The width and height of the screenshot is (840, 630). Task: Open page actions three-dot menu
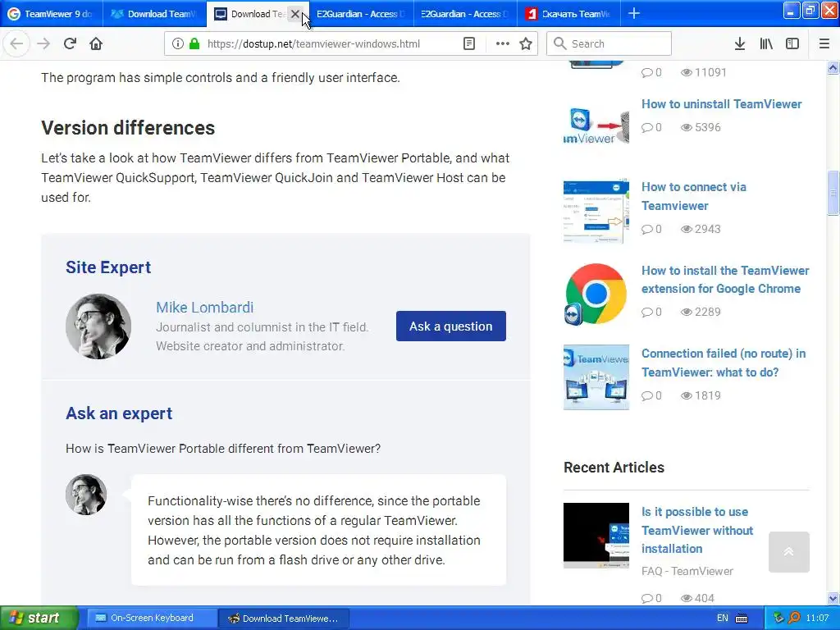pos(503,44)
